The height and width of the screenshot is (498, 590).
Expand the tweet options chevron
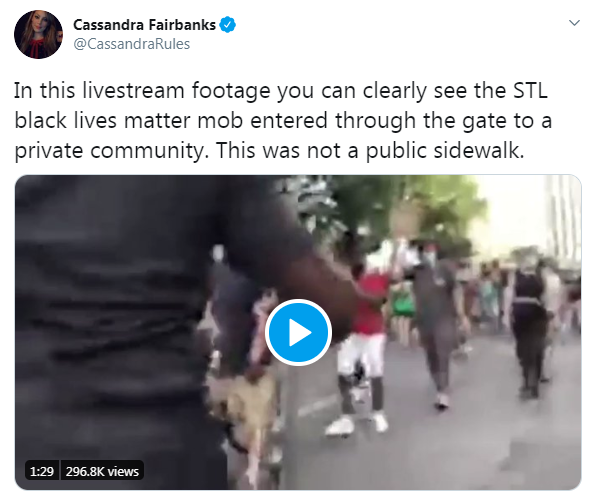coord(574,23)
